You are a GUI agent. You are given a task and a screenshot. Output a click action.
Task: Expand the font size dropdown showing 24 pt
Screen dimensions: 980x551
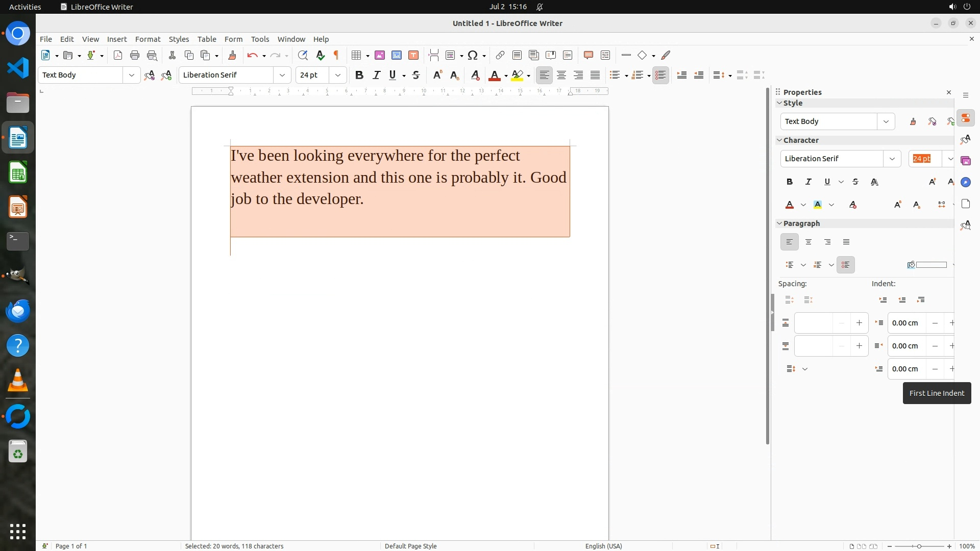(x=337, y=75)
